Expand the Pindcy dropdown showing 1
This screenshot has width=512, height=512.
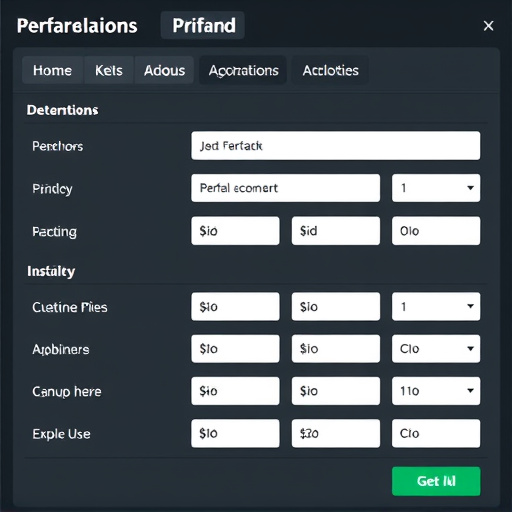[436, 188]
